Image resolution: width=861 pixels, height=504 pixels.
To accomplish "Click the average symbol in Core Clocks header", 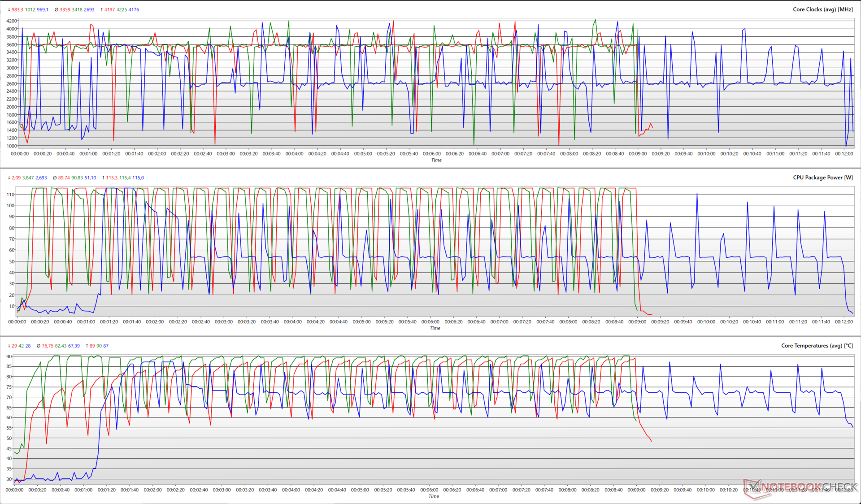I will [x=56, y=9].
